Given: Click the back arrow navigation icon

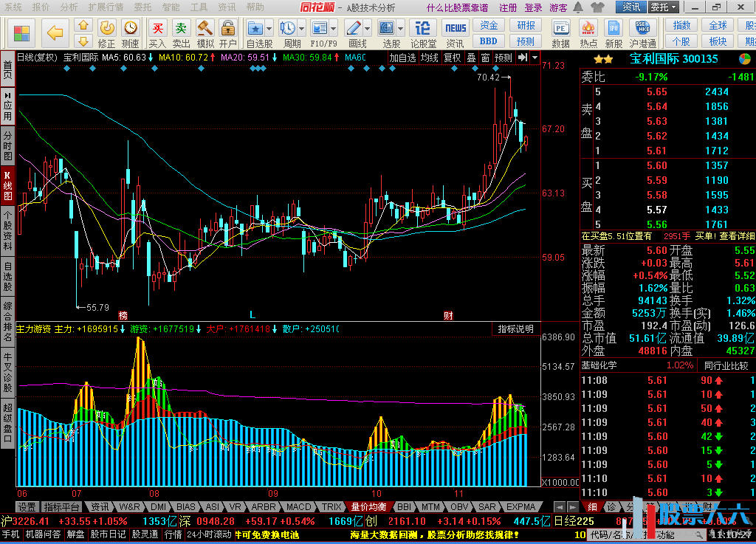Looking at the screenshot, I should point(55,32).
